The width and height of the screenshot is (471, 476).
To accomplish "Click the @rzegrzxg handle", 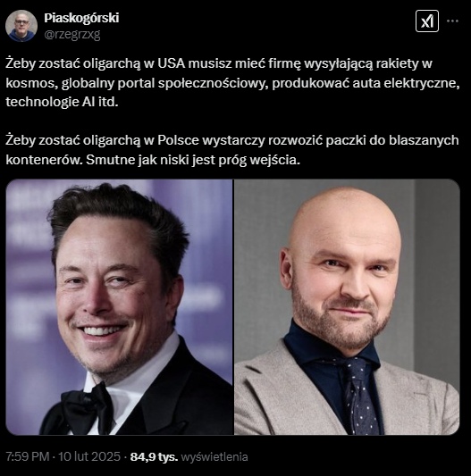I will (72, 35).
